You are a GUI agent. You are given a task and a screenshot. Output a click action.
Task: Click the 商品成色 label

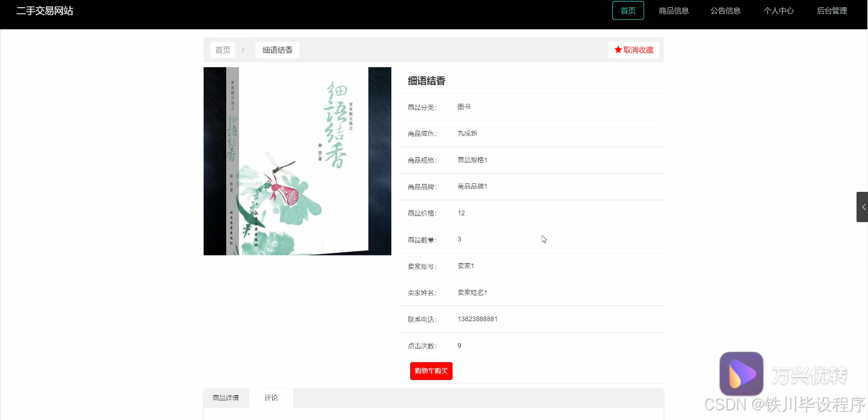pos(422,134)
